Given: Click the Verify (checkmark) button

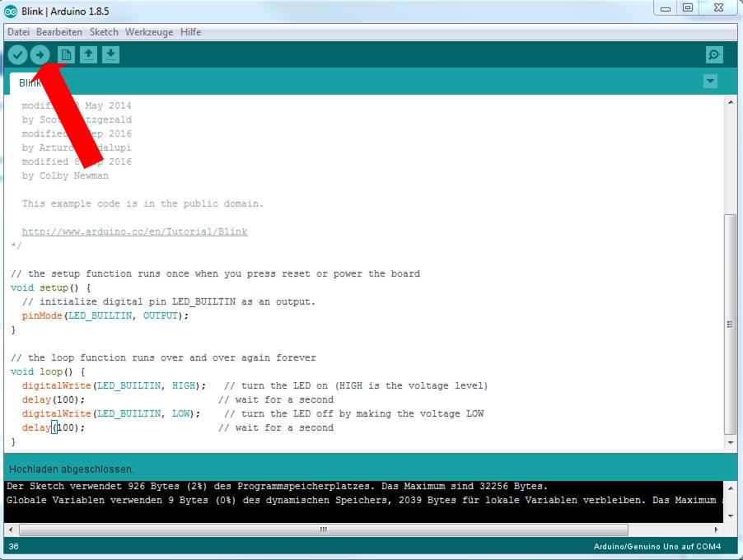Looking at the screenshot, I should click(17, 55).
